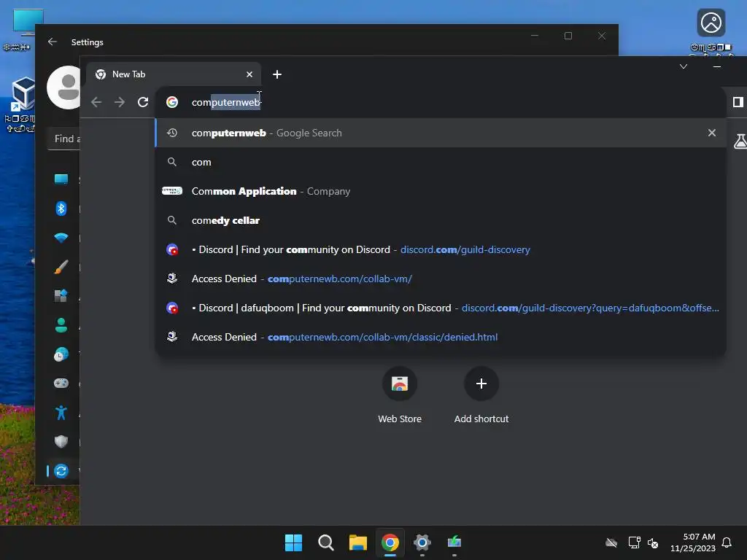Open a new tab with plus button
This screenshot has width=747, height=560.
tap(276, 74)
